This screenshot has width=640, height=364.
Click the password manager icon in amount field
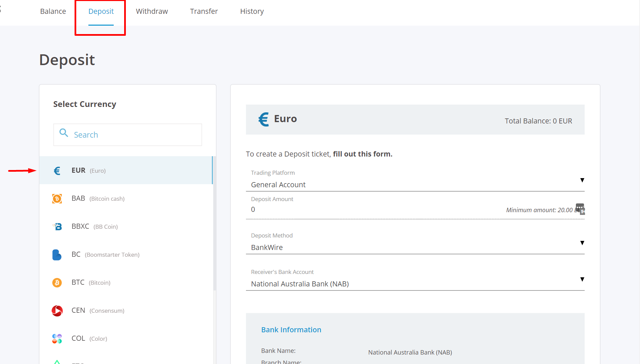pyautogui.click(x=580, y=209)
